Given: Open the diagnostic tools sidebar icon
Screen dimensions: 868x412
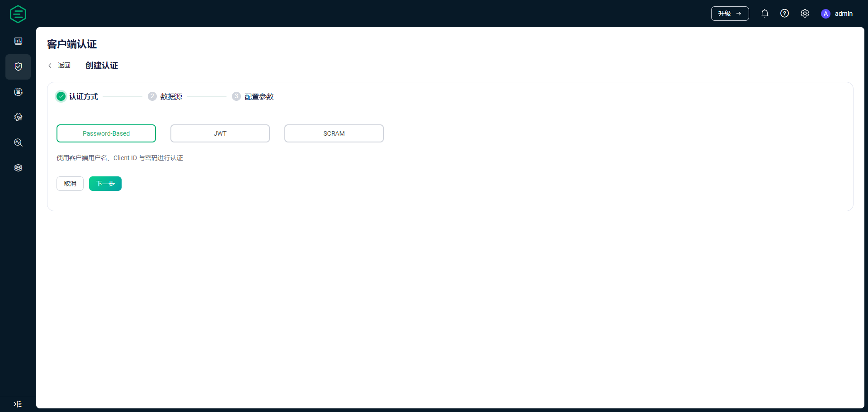Looking at the screenshot, I should tap(18, 142).
